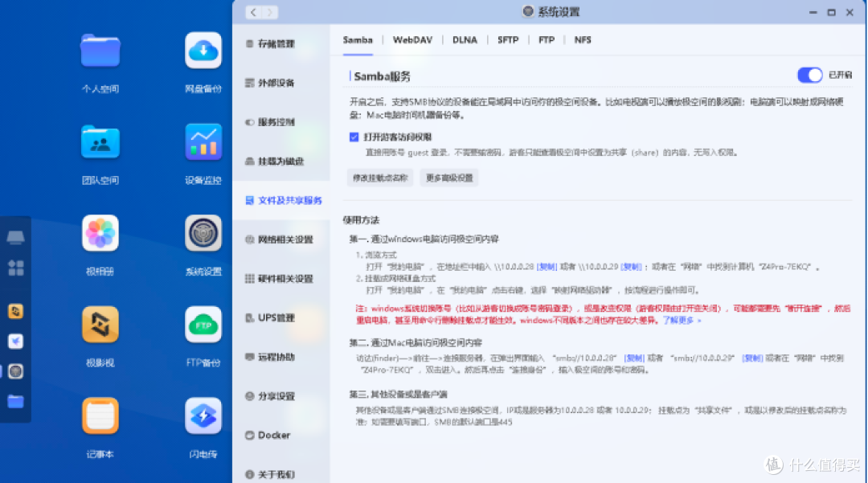Open the 个人空间 folder icon on desktop
868x483 pixels.
(100, 51)
